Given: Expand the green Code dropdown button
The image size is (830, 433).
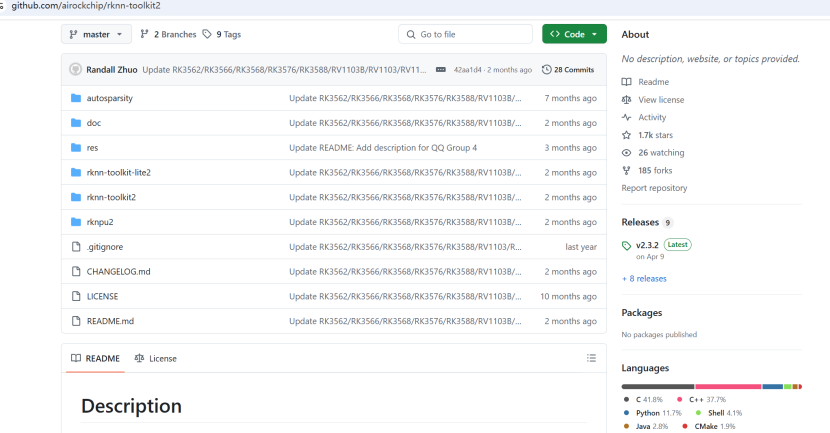Looking at the screenshot, I should pos(574,34).
